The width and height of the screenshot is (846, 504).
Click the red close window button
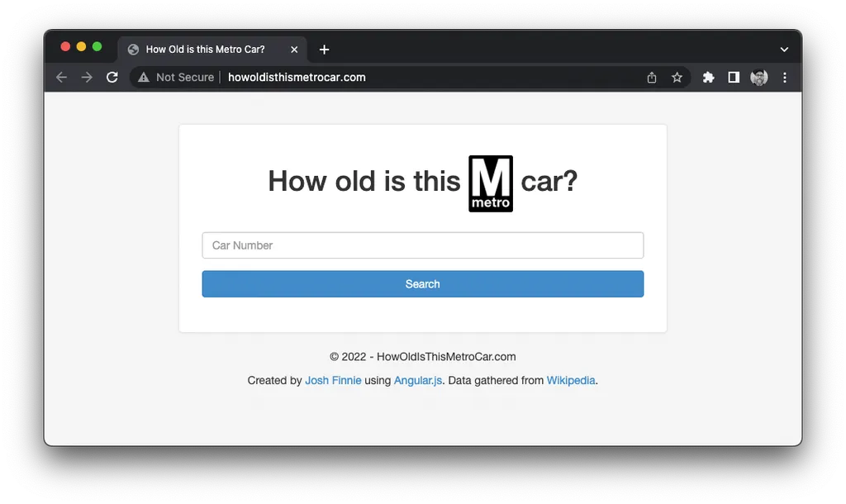[x=65, y=46]
